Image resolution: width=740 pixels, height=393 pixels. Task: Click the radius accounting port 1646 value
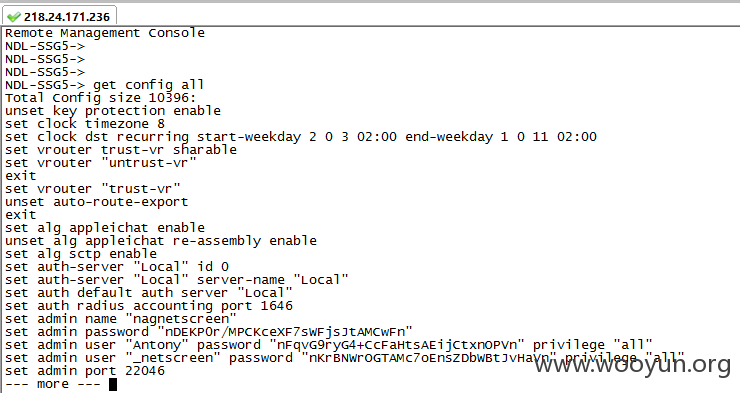click(277, 306)
